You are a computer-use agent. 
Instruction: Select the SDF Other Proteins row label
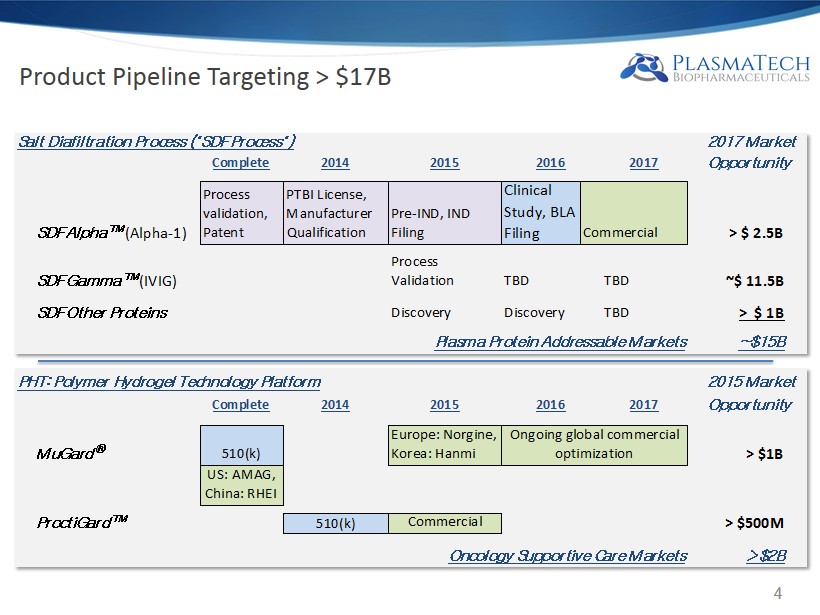click(102, 313)
